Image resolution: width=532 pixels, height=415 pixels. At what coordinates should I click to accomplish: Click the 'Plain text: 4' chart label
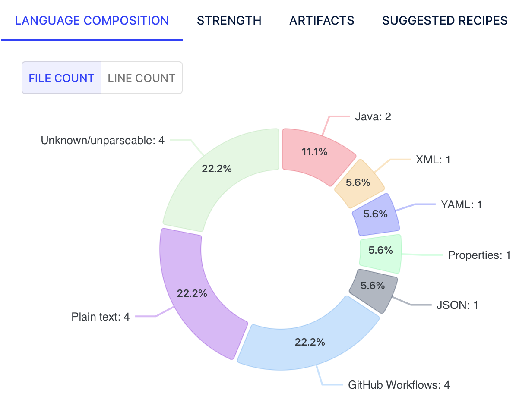[101, 317]
